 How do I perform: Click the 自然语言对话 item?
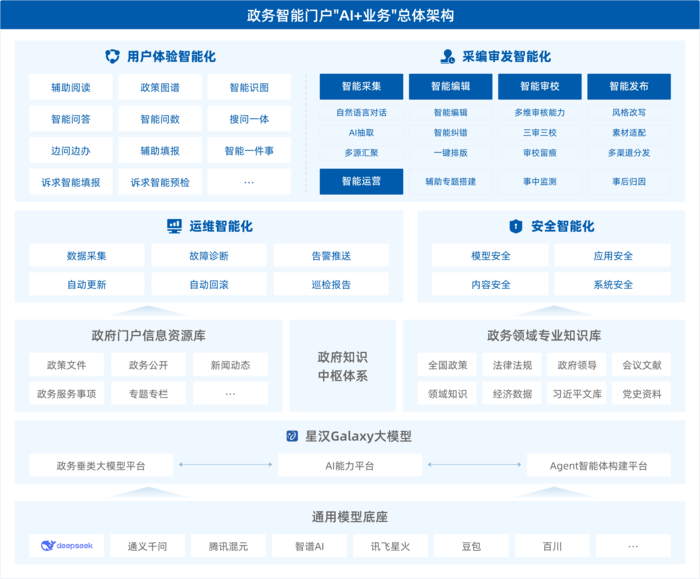[361, 112]
